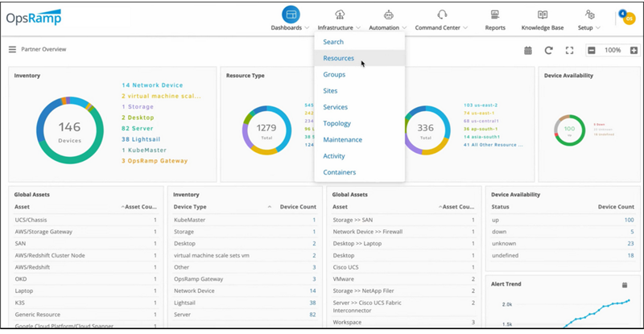Image resolution: width=644 pixels, height=334 pixels.
Task: Click the Automation robot icon
Action: (x=388, y=14)
